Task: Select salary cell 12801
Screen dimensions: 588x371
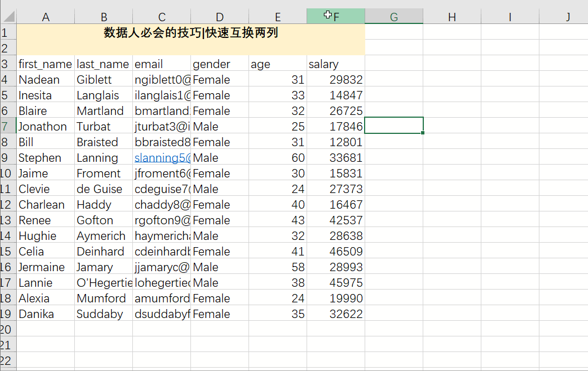Action: (x=336, y=142)
